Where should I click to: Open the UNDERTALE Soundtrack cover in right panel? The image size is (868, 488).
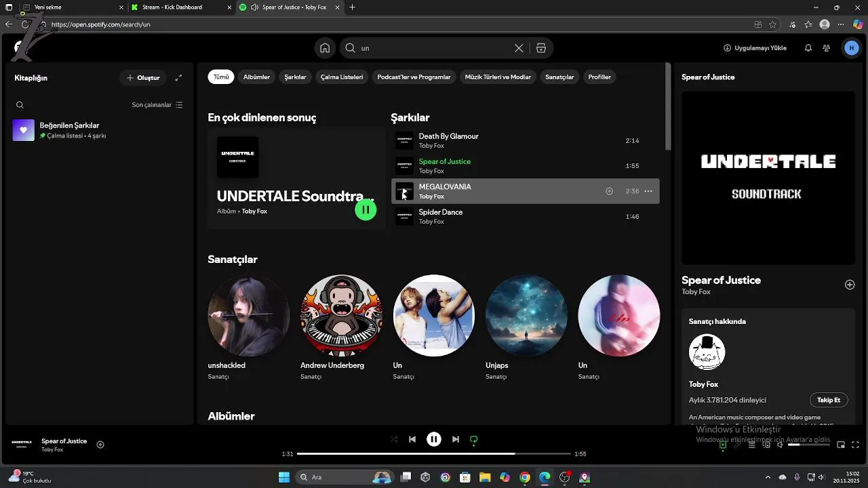pyautogui.click(x=768, y=178)
